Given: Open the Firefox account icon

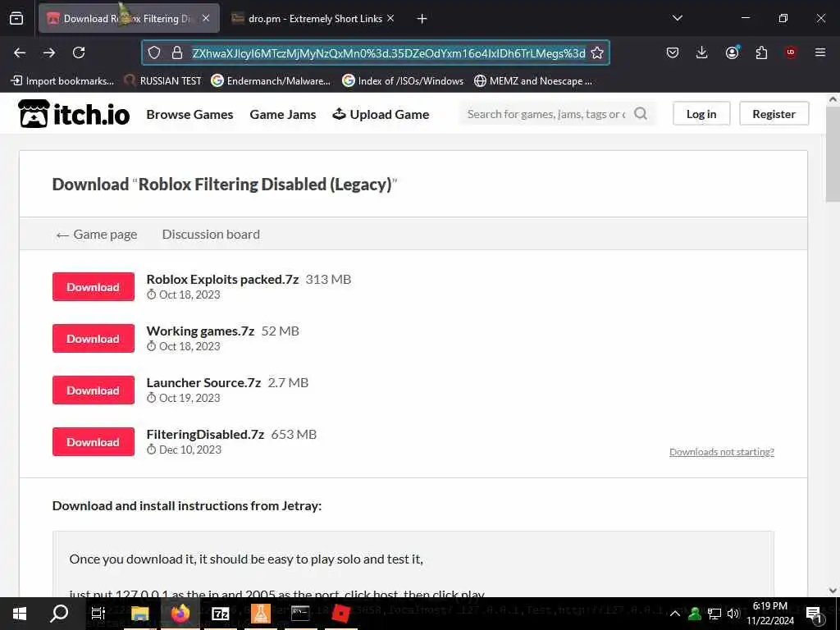Looking at the screenshot, I should 732,52.
